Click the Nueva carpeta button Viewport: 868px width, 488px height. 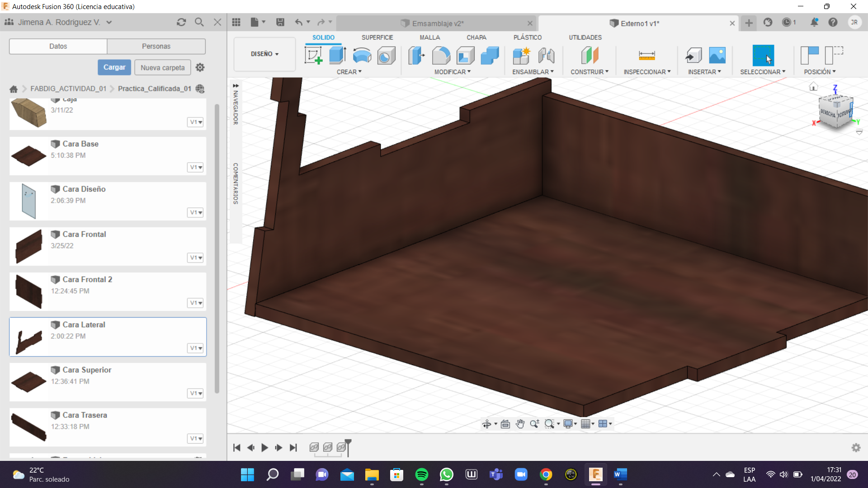pyautogui.click(x=163, y=67)
